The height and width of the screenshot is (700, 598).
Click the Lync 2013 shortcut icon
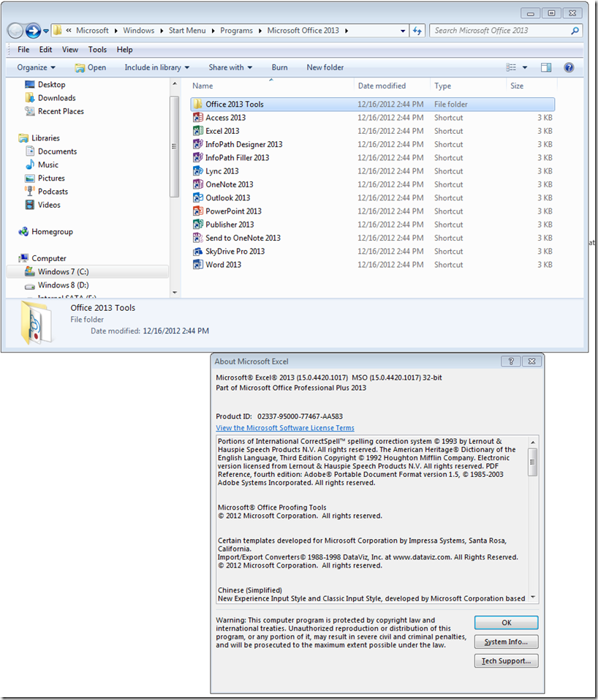tap(197, 171)
